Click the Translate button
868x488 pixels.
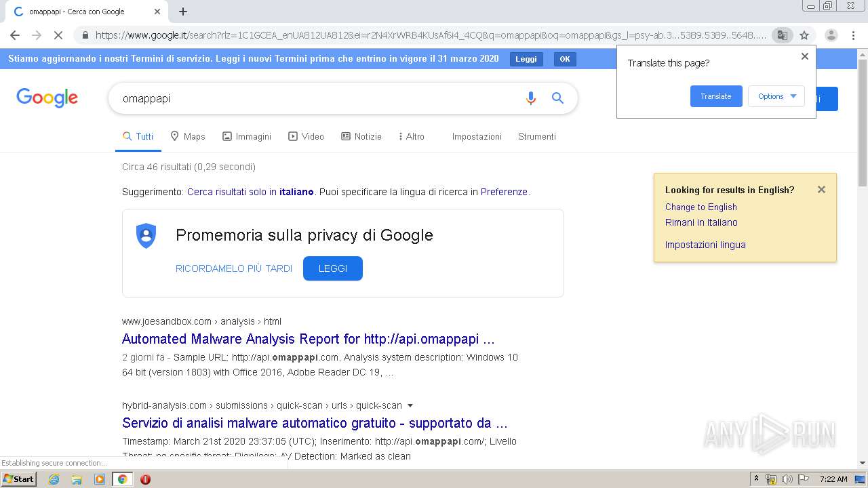(716, 96)
